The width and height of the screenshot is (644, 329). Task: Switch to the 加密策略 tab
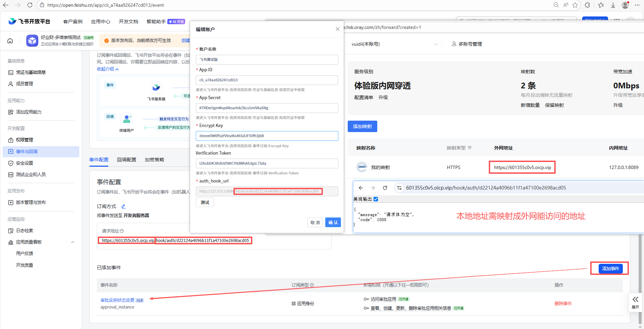(154, 160)
